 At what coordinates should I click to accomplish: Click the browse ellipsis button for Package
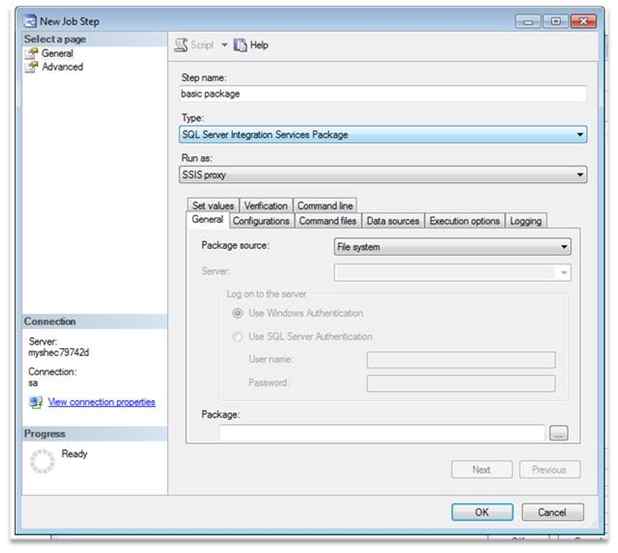tap(558, 433)
